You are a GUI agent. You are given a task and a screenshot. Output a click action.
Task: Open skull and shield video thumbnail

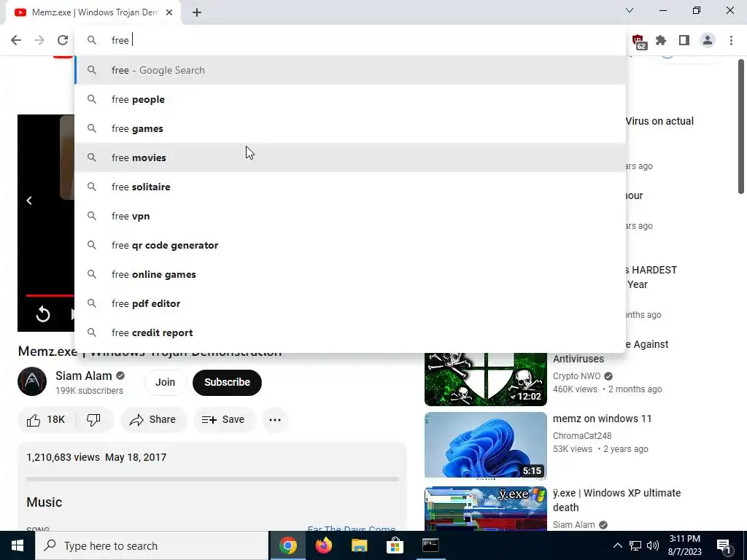[485, 379]
